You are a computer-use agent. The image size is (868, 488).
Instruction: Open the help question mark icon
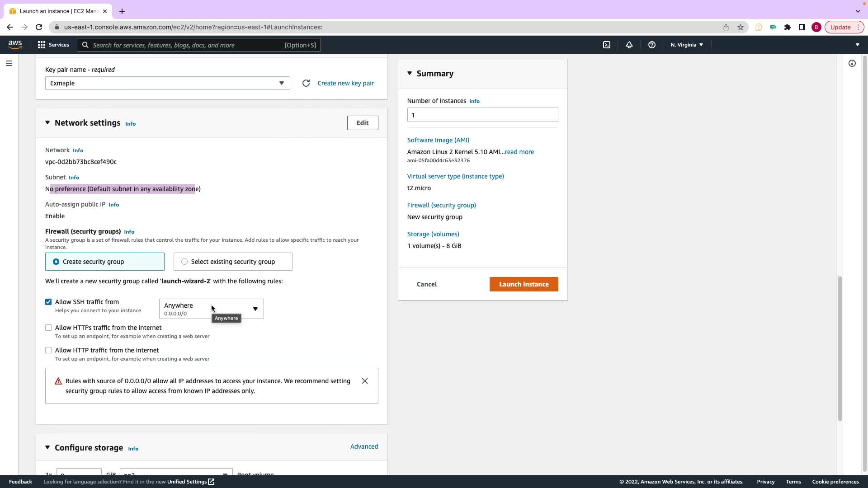pos(651,45)
